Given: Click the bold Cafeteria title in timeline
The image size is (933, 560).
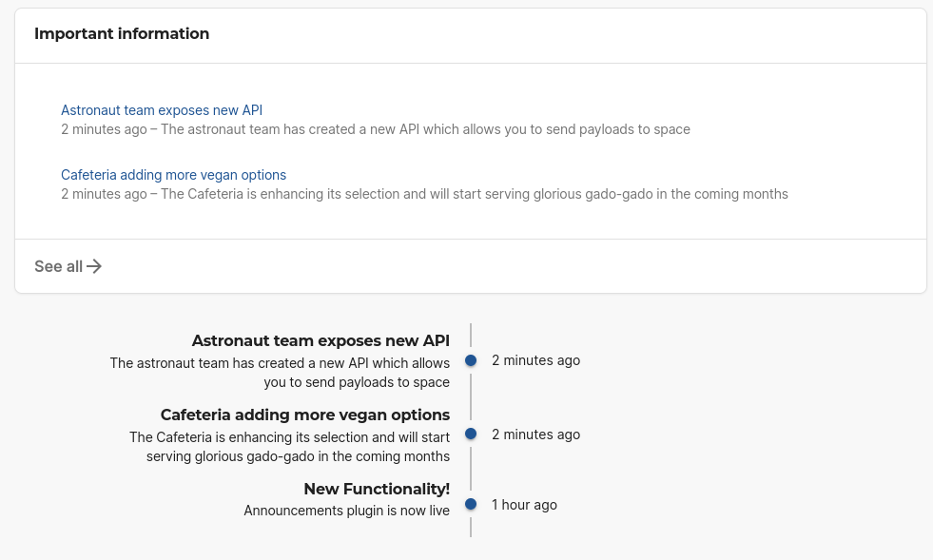Looking at the screenshot, I should (x=304, y=415).
